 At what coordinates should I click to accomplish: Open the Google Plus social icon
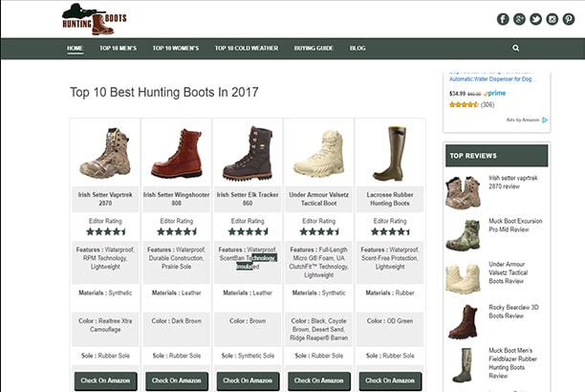point(519,19)
